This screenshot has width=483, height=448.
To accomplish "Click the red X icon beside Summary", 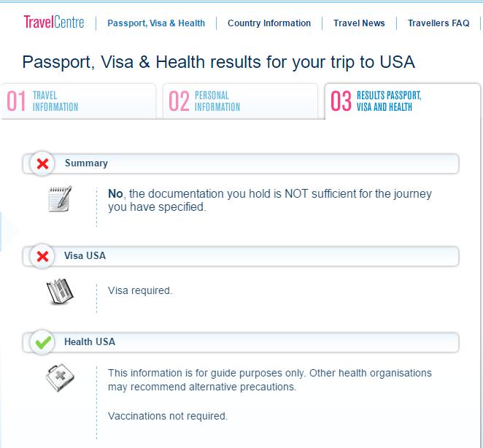I will [x=42, y=163].
